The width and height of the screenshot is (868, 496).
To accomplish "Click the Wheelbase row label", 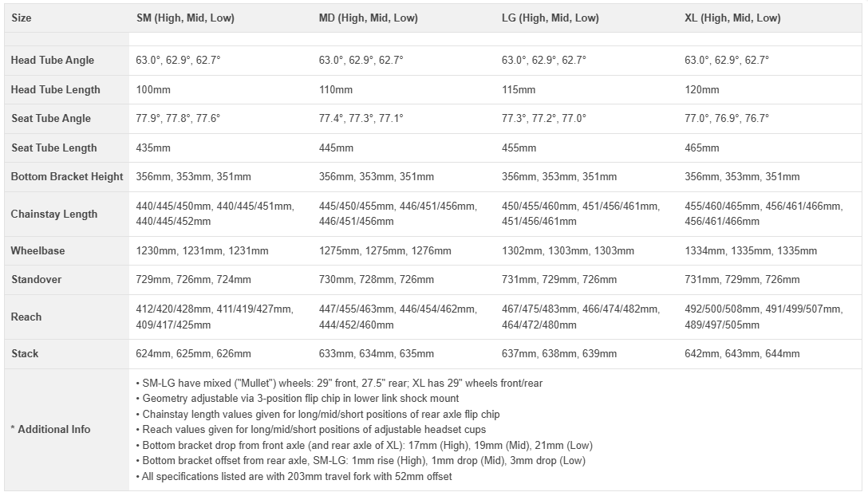I will 37,250.
